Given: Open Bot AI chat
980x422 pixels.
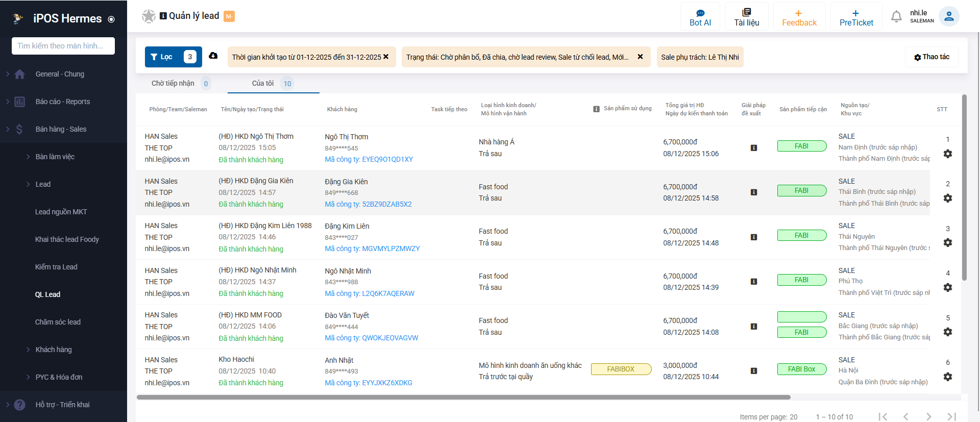Looking at the screenshot, I should (x=700, y=17).
